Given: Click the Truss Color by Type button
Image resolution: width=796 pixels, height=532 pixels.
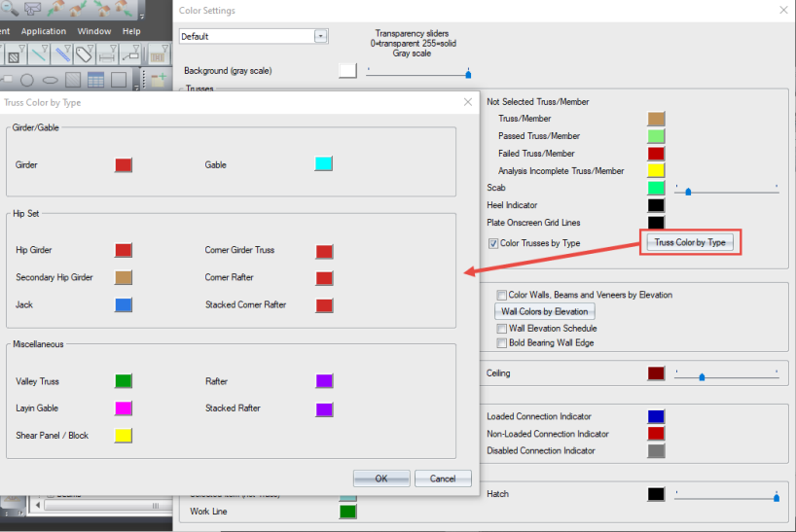Looking at the screenshot, I should tap(690, 242).
